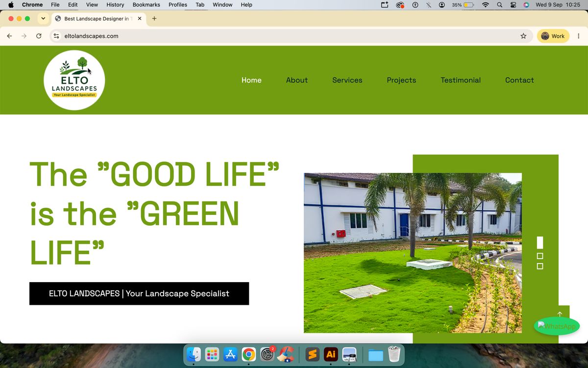Image resolution: width=588 pixels, height=368 pixels.
Task: Open Control Center in the menu bar
Action: click(513, 5)
